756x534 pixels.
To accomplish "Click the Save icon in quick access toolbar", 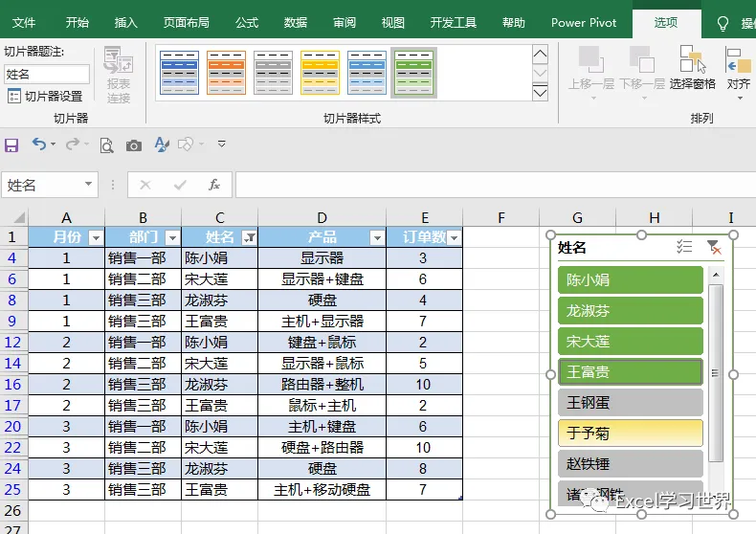I will point(11,145).
